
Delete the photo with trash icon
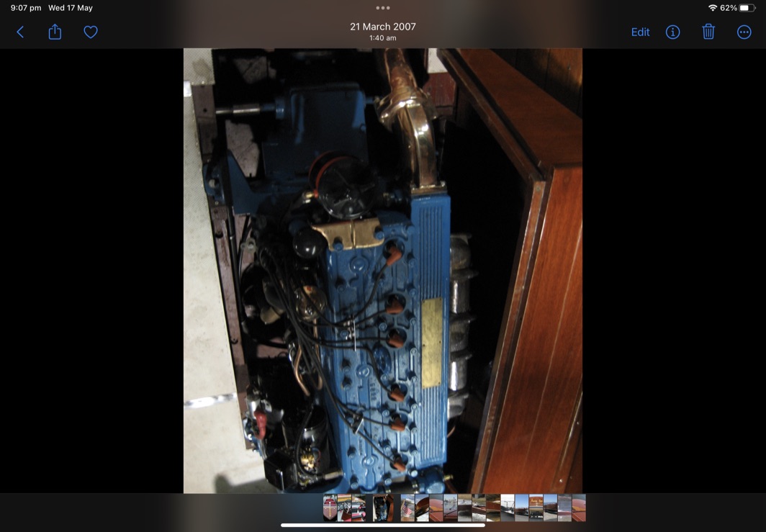(708, 32)
